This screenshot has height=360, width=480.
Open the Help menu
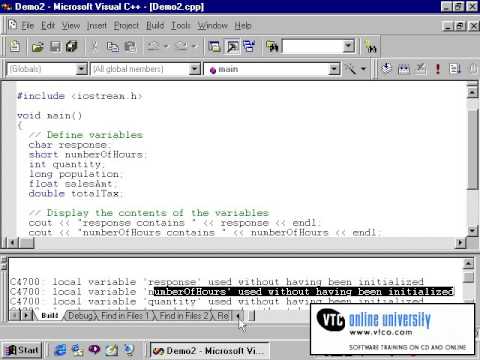point(243,26)
